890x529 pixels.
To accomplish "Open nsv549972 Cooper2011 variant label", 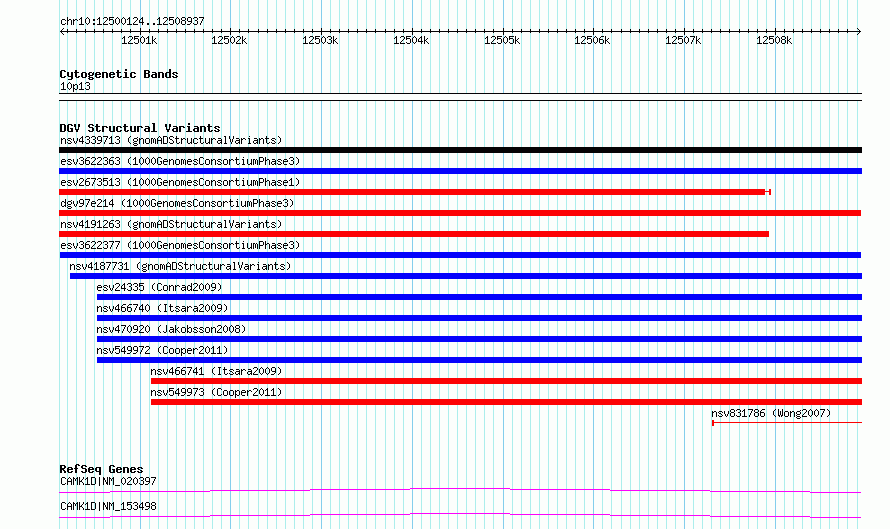I will click(162, 350).
